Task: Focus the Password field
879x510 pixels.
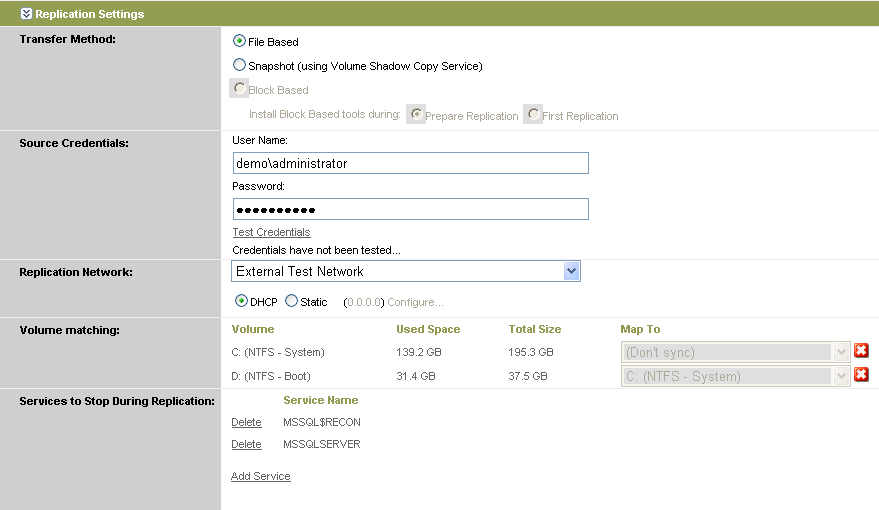Action: [410, 209]
